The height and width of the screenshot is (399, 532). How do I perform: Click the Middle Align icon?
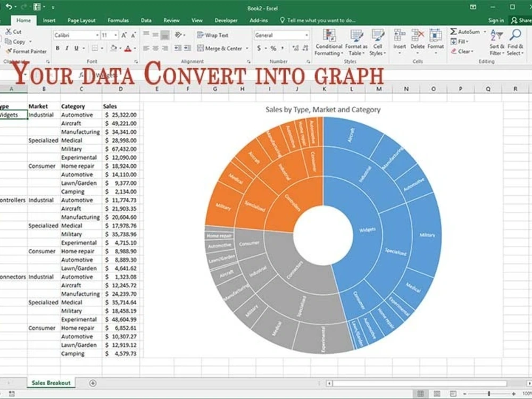pyautogui.click(x=155, y=35)
